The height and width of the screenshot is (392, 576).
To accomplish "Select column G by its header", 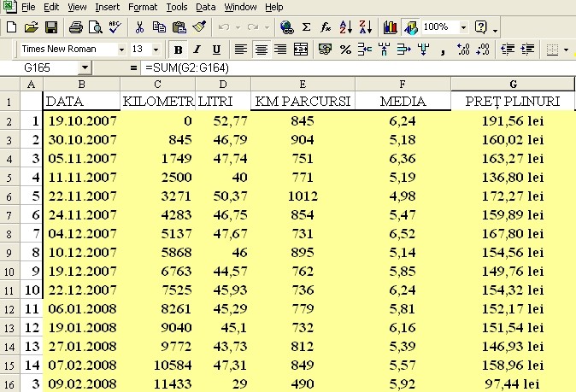I will tap(513, 84).
